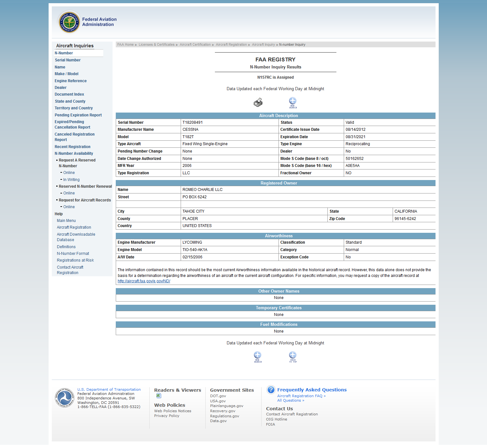Open Make / Model inquiry
This screenshot has height=448, width=487.
click(67, 74)
